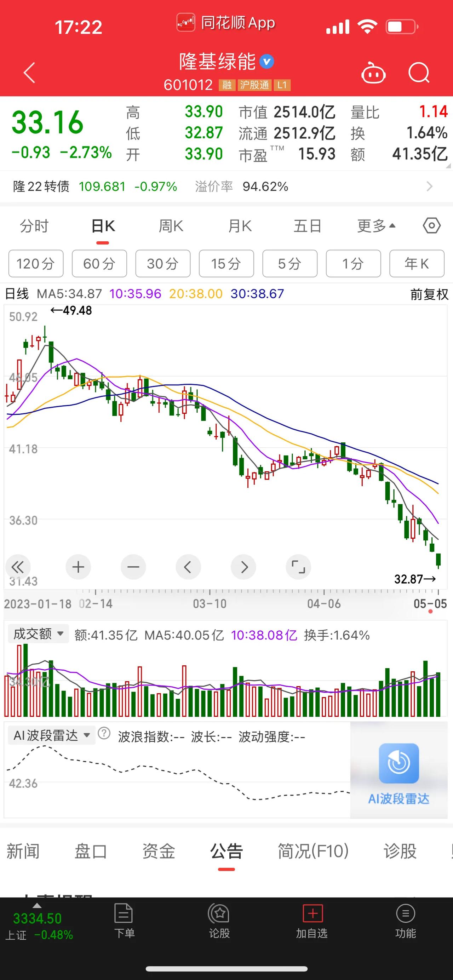Switch to 周K tab
This screenshot has width=453, height=980.
(171, 226)
